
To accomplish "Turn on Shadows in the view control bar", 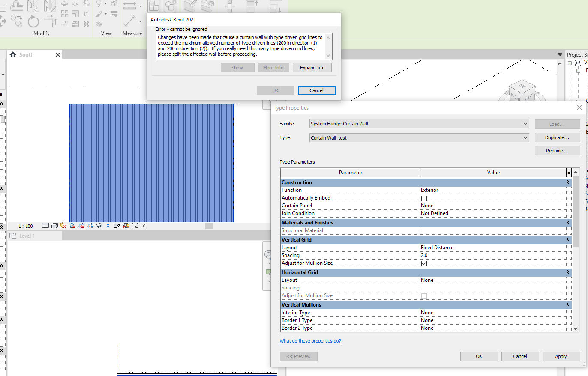I will [x=73, y=226].
